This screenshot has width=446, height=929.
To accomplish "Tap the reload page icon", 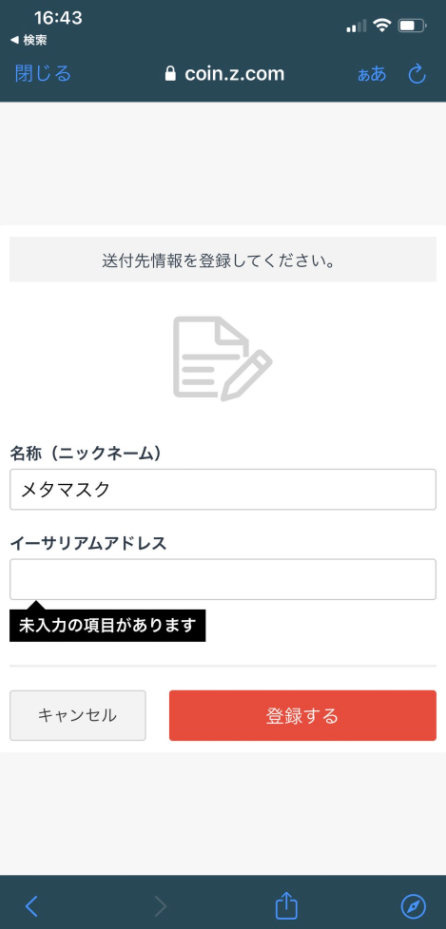I will [x=418, y=74].
